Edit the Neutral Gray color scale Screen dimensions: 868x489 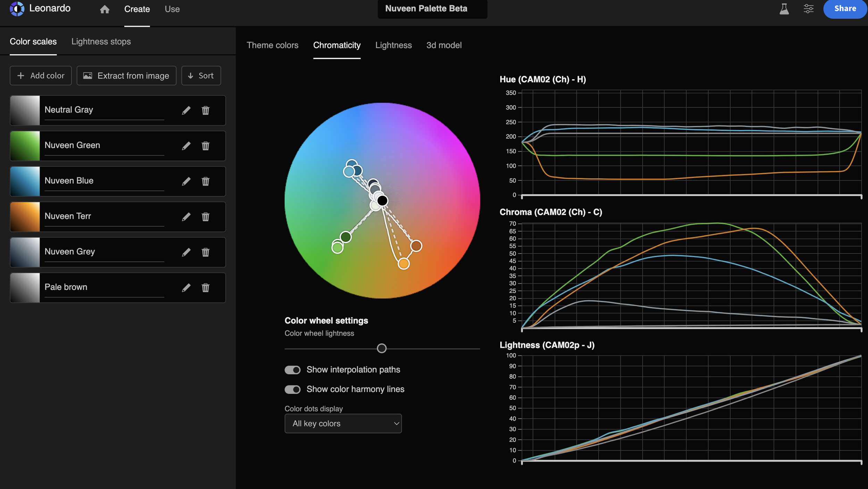coord(186,110)
